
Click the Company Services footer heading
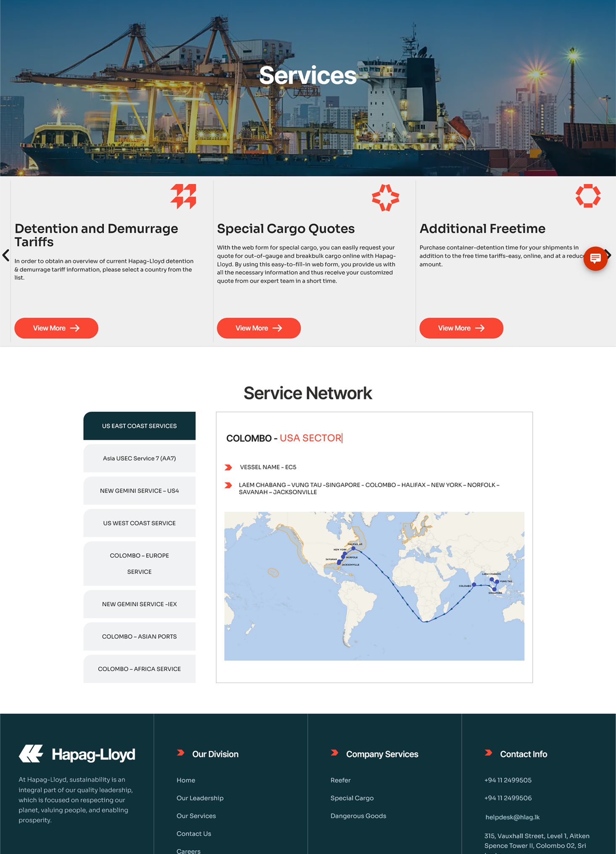382,754
